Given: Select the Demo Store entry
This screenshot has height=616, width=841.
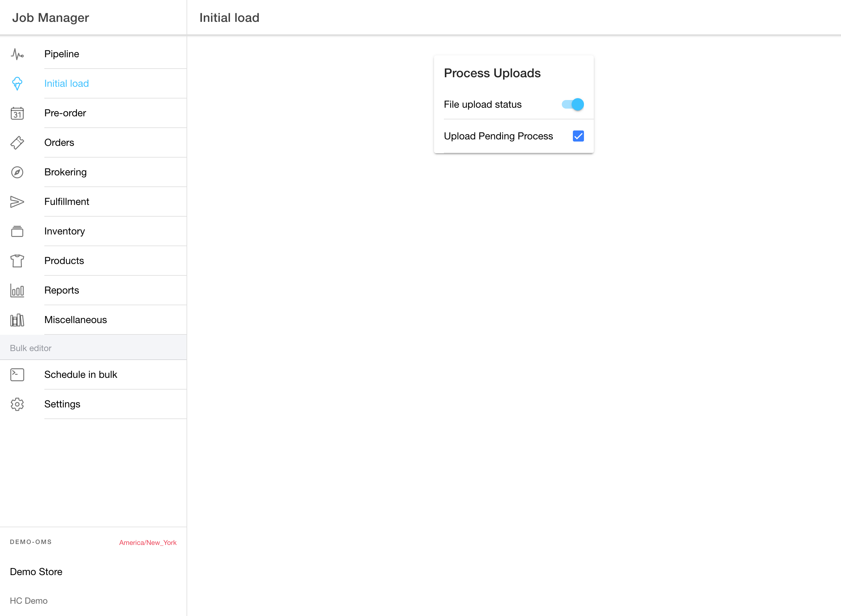Looking at the screenshot, I should point(36,572).
